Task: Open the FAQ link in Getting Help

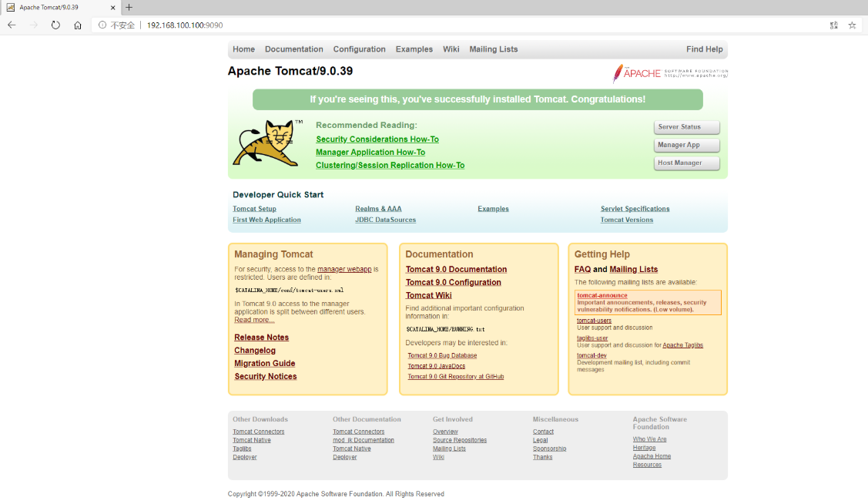Action: pyautogui.click(x=582, y=269)
